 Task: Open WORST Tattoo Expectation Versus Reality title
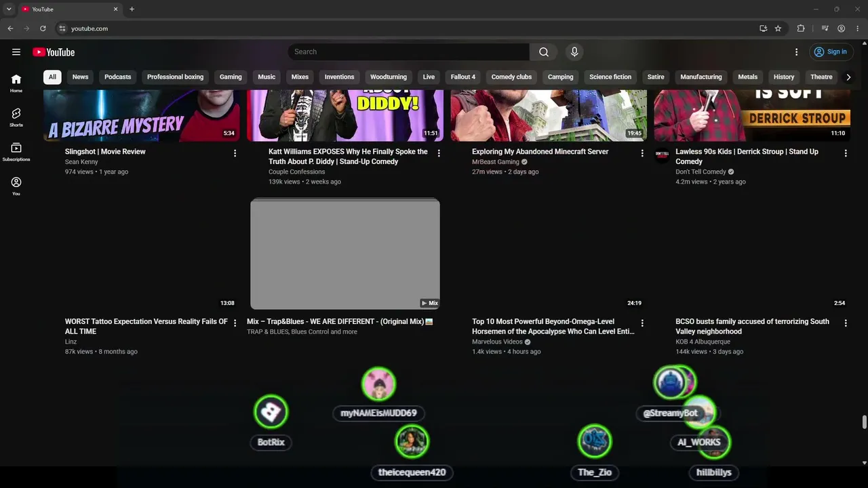click(146, 327)
